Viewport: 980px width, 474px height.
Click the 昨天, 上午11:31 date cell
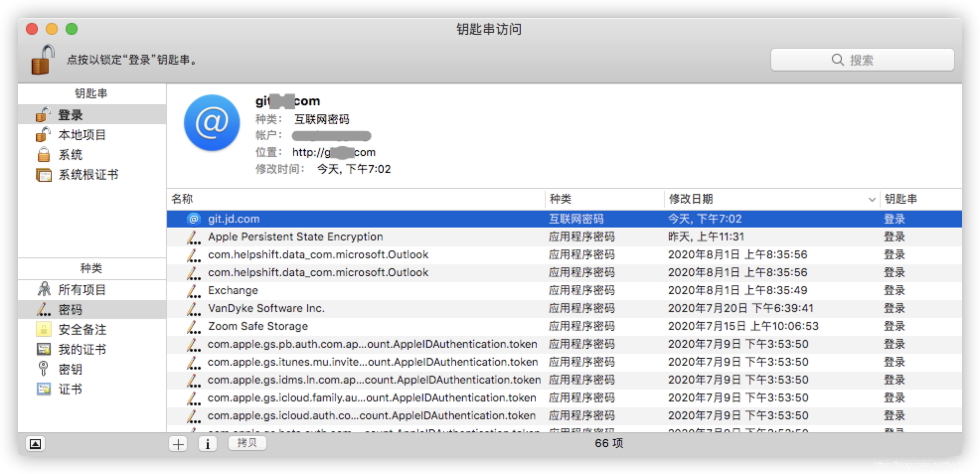(x=706, y=237)
